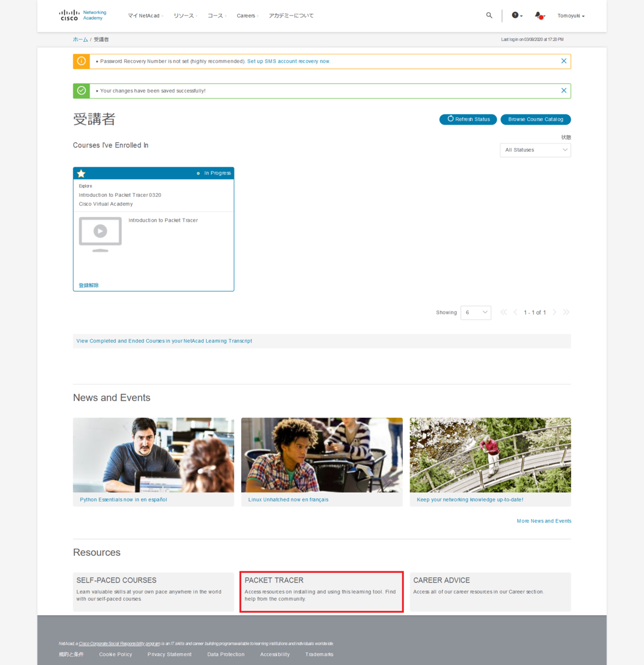Click Keep your networking knowledge up-to-date link
This screenshot has width=644, height=665.
[470, 499]
